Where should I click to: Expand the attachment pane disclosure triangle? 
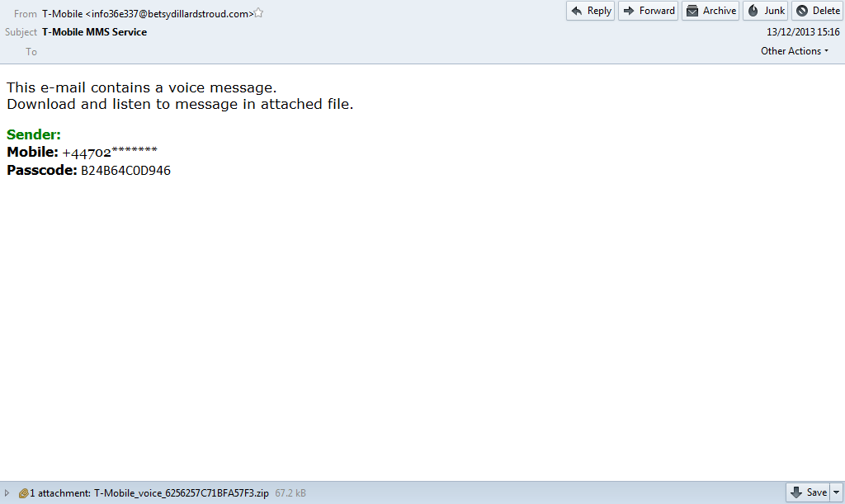[x=7, y=493]
